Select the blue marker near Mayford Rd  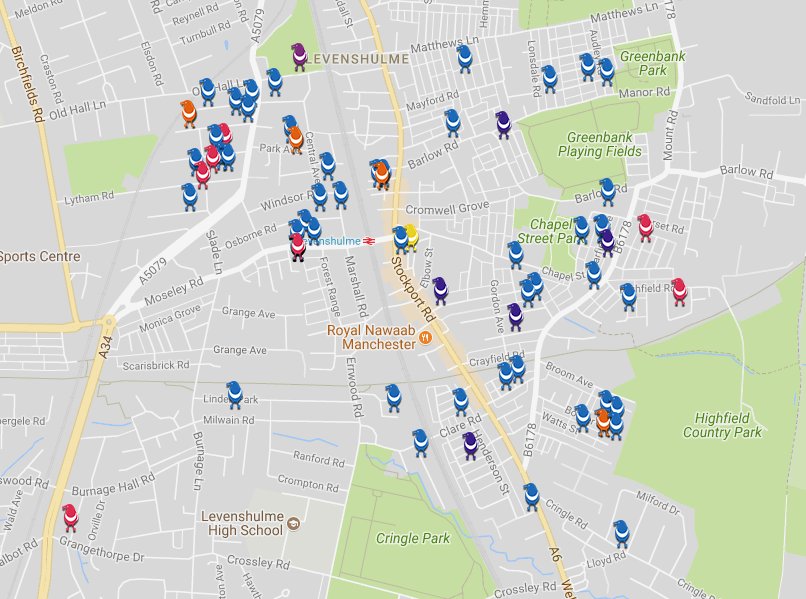pyautogui.click(x=452, y=123)
